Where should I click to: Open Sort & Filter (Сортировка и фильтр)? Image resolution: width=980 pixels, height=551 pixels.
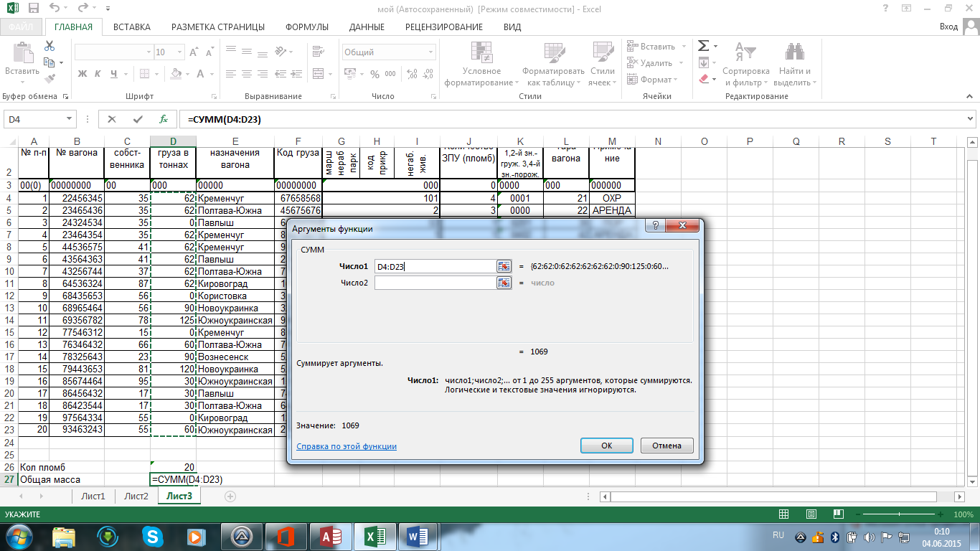pos(746,64)
